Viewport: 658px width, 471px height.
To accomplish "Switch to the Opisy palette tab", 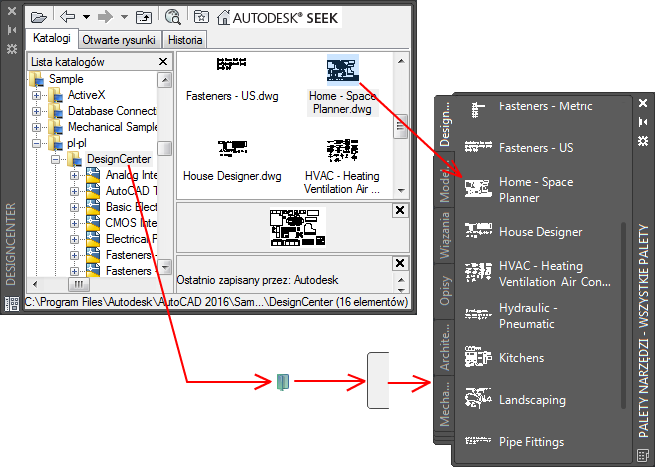I will 444,290.
